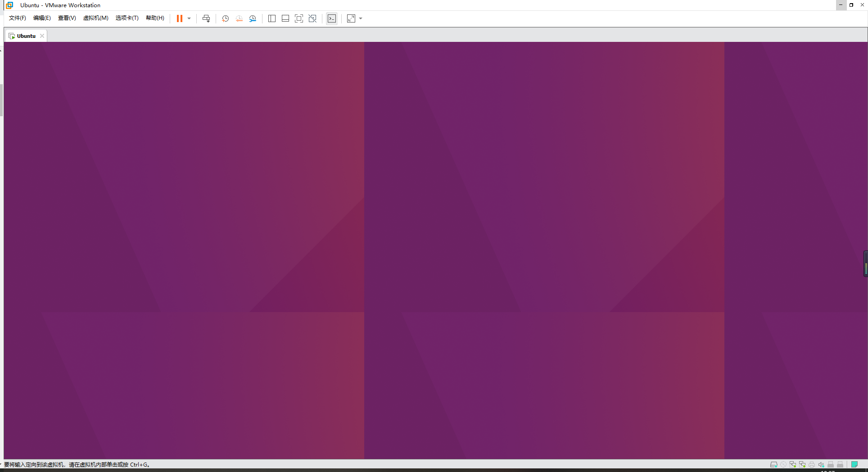Open the display stretch mode dropdown
The image size is (868, 472).
tap(360, 18)
